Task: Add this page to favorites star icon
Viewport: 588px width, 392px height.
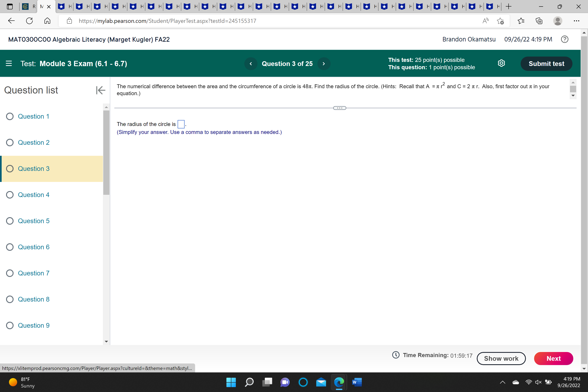Action: coord(500,21)
